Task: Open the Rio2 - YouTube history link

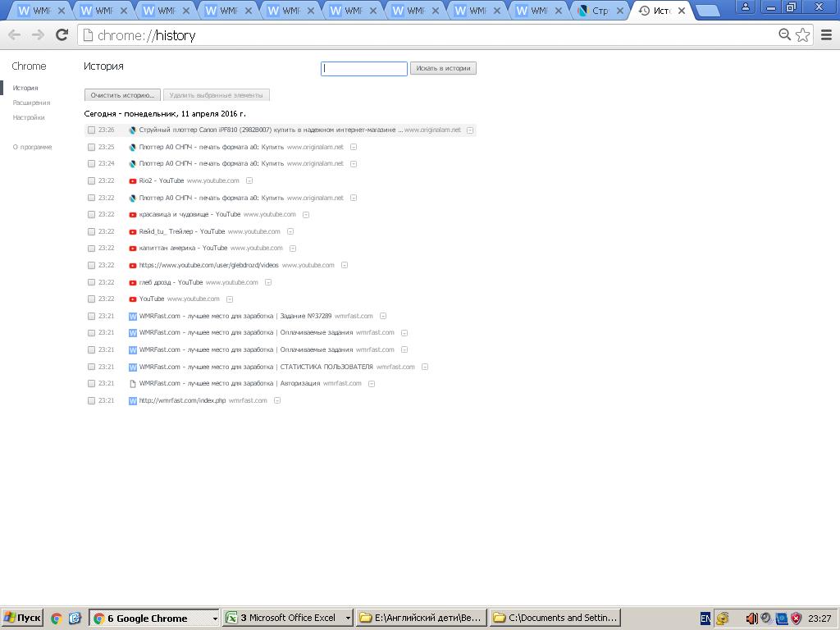Action: point(162,181)
